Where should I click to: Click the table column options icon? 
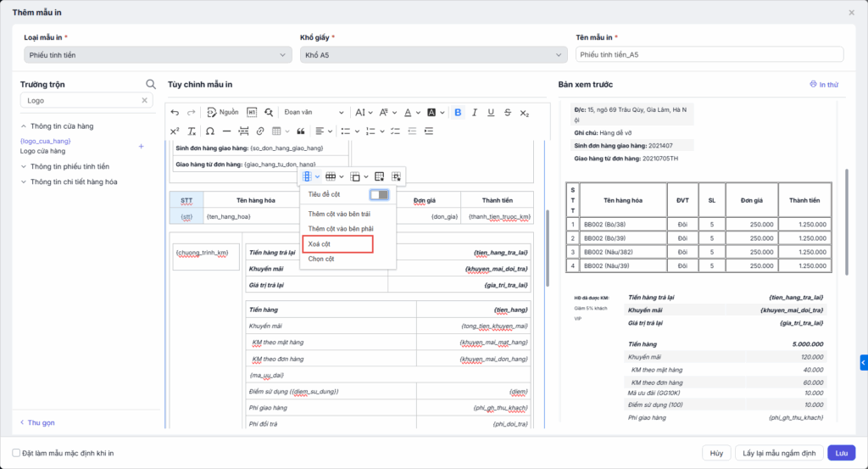pyautogui.click(x=310, y=176)
